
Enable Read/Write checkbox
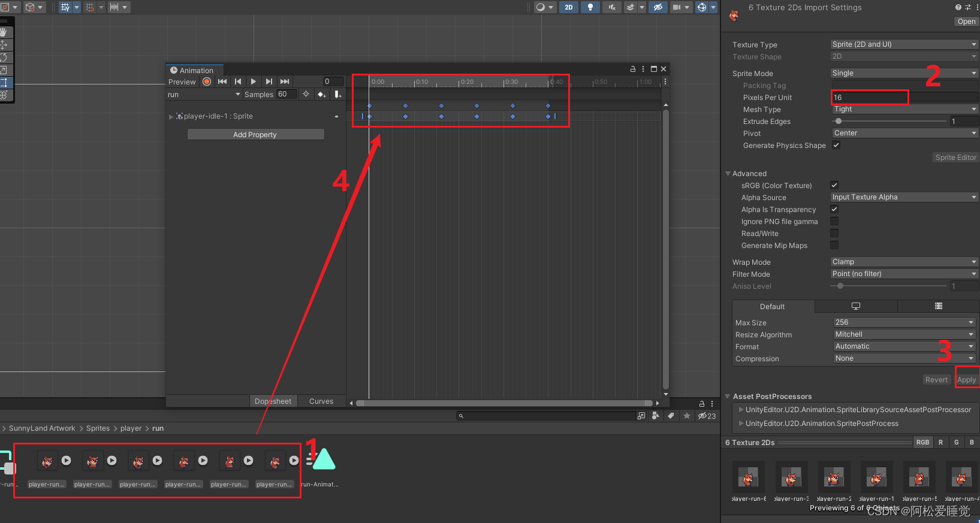click(834, 233)
